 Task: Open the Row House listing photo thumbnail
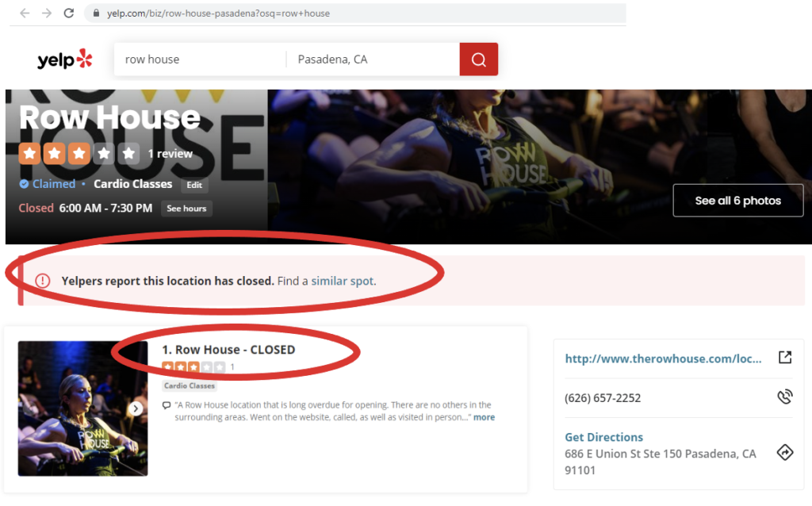82,408
